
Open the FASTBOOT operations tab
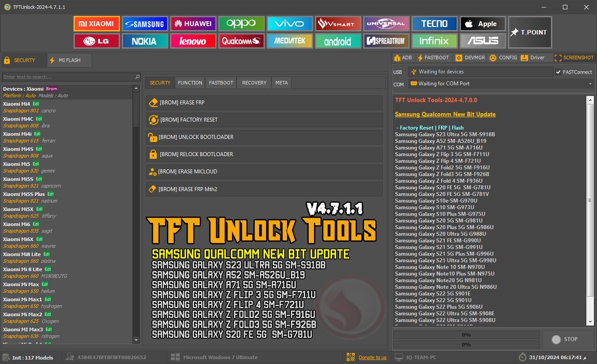221,83
